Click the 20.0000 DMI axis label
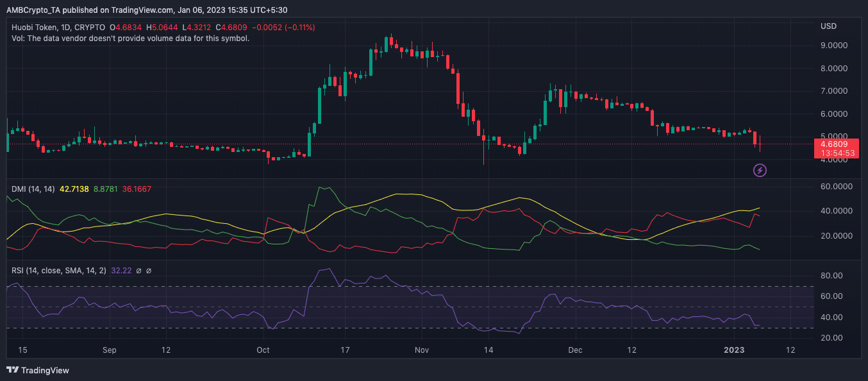 coord(836,236)
